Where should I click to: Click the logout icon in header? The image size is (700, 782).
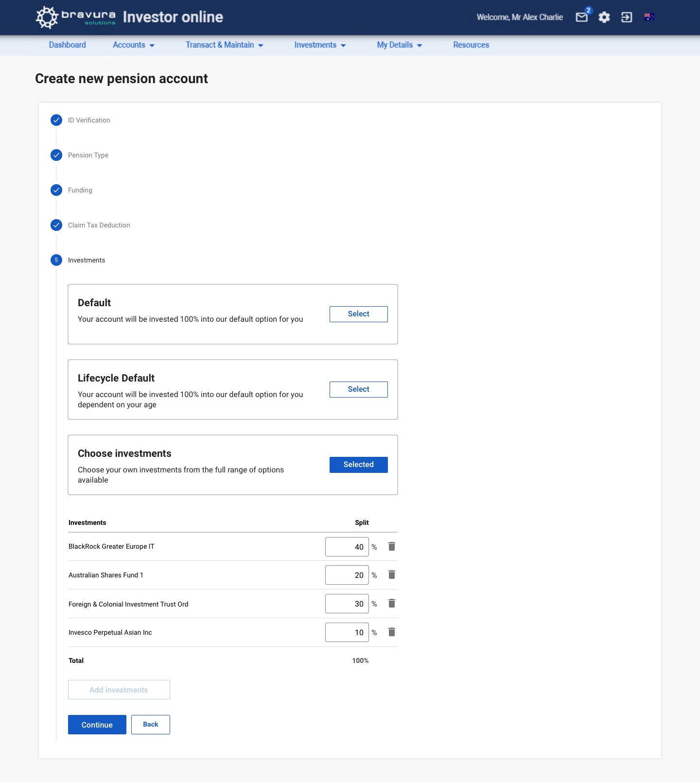point(627,17)
